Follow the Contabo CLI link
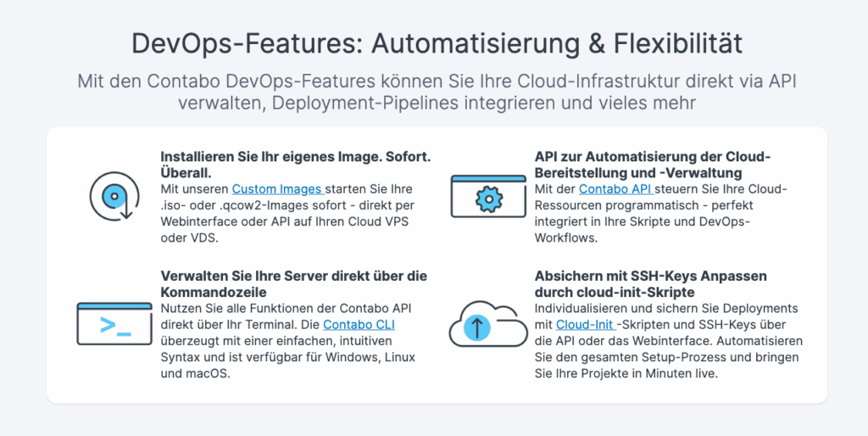Viewport: 868px width, 436px height. click(359, 324)
